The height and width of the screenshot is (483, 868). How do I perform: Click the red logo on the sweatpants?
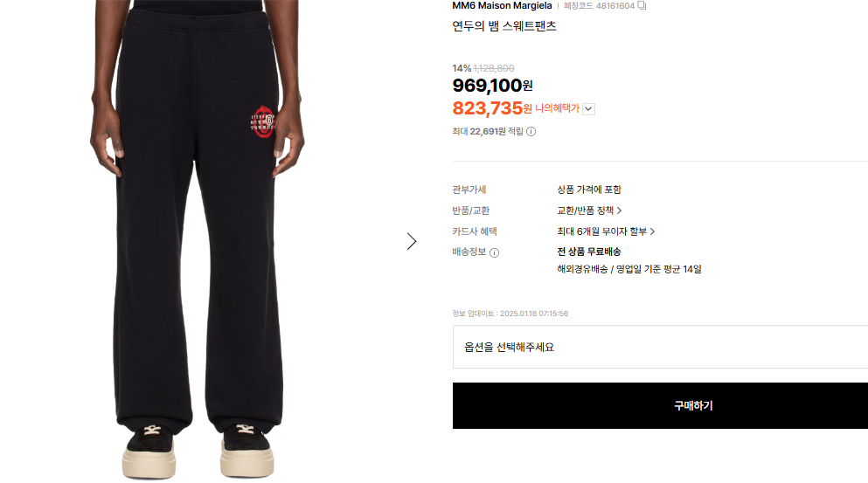[x=263, y=121]
